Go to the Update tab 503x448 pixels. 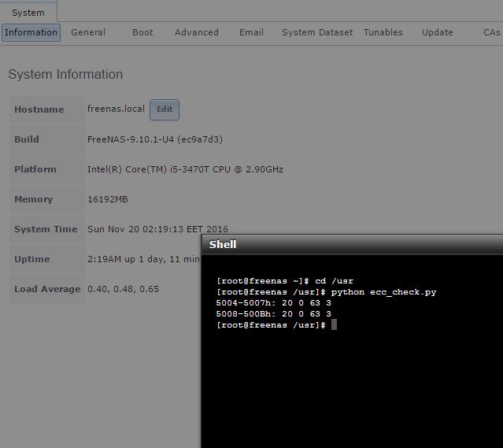click(x=438, y=32)
